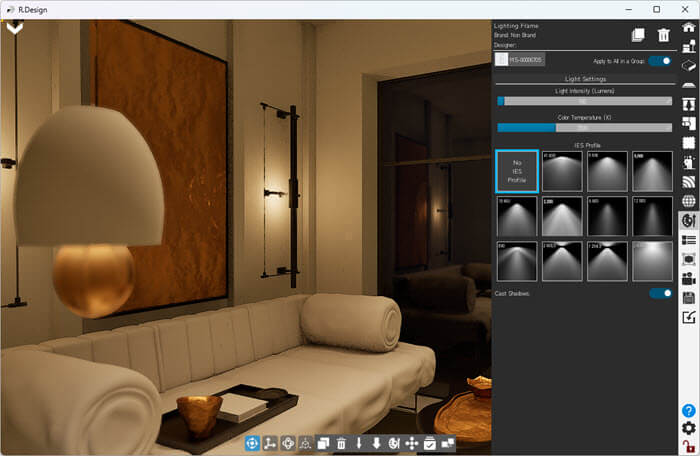The height and width of the screenshot is (456, 700).
Task: Toggle Apply to All in a Group
Action: click(x=659, y=61)
